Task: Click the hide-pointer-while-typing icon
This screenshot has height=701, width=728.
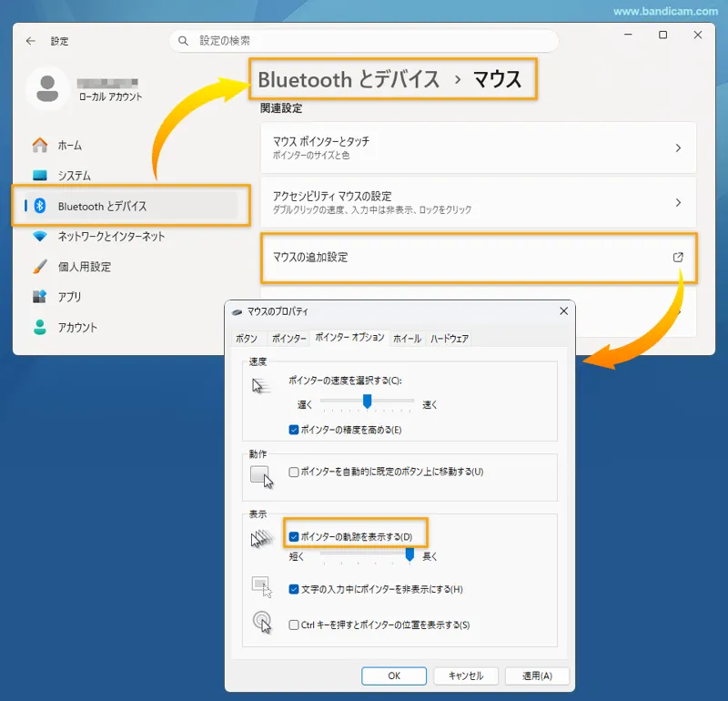Action: click(262, 586)
